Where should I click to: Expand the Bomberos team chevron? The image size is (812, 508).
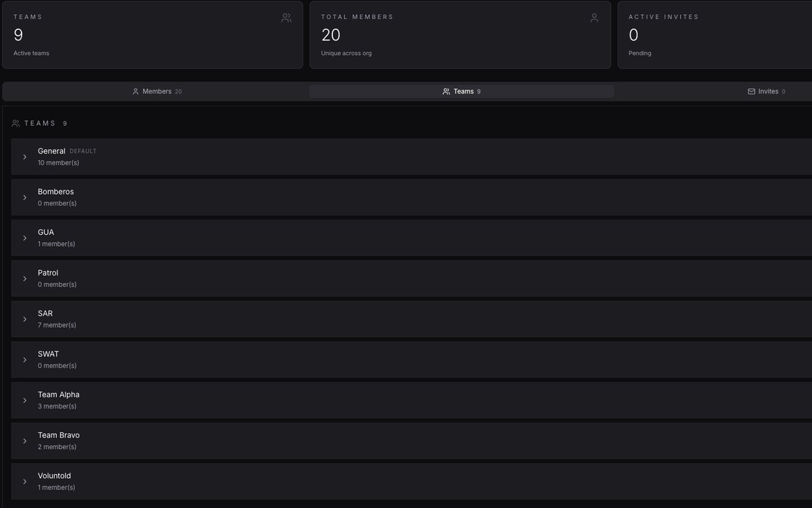pos(25,198)
